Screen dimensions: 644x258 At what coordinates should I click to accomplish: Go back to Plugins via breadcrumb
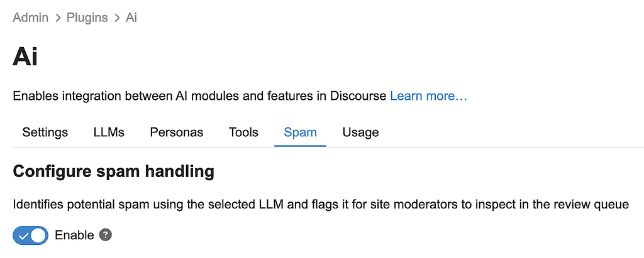87,18
